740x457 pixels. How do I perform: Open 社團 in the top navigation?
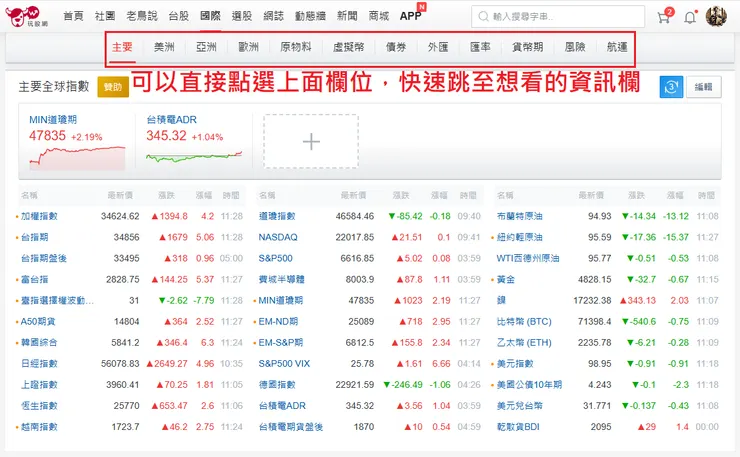pos(105,16)
